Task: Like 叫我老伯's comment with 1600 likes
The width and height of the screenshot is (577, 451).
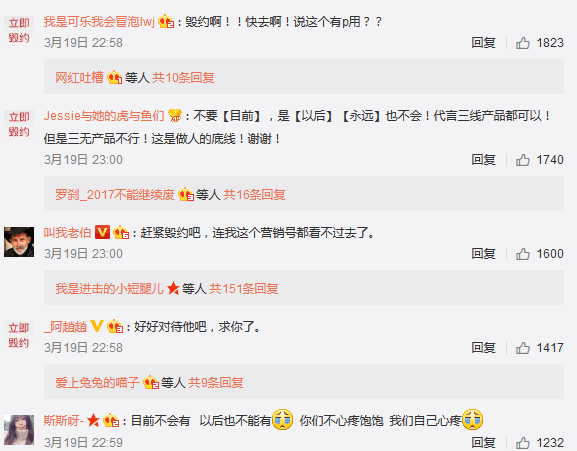Action: point(523,254)
